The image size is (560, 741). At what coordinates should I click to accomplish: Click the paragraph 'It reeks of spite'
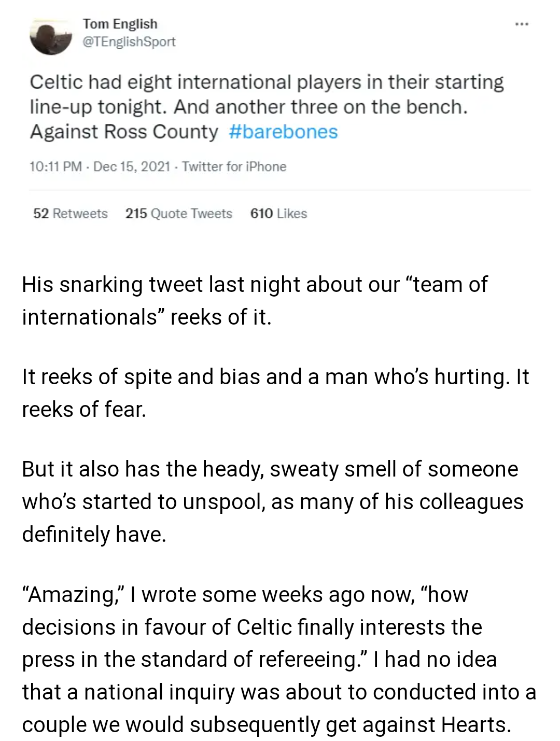[275, 393]
